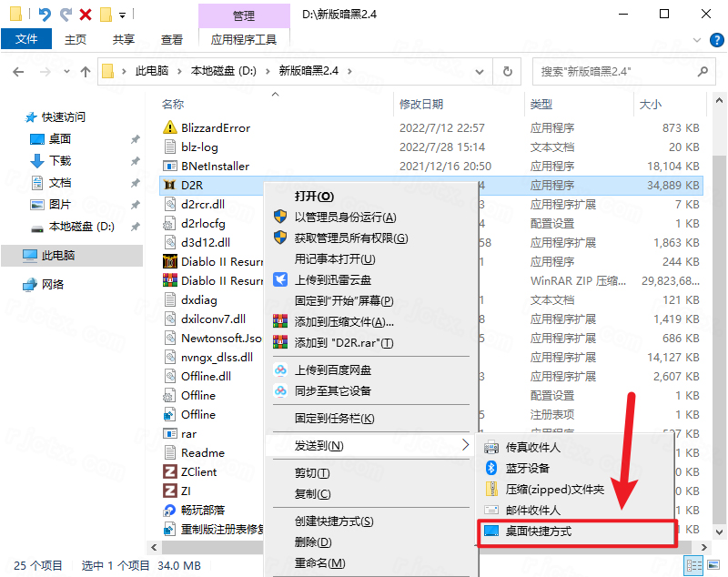Send to 传真收件人 in submenu
This screenshot has width=728, height=577.
click(533, 447)
